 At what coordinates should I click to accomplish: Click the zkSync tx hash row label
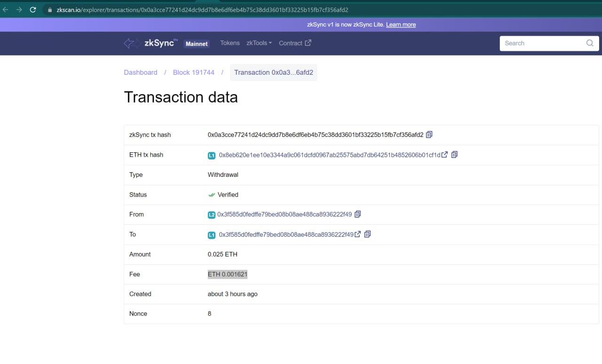click(x=150, y=135)
